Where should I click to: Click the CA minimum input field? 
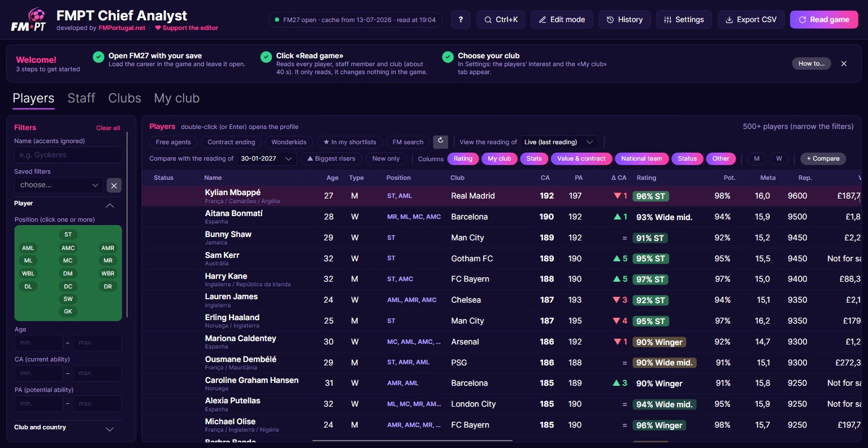[38, 373]
